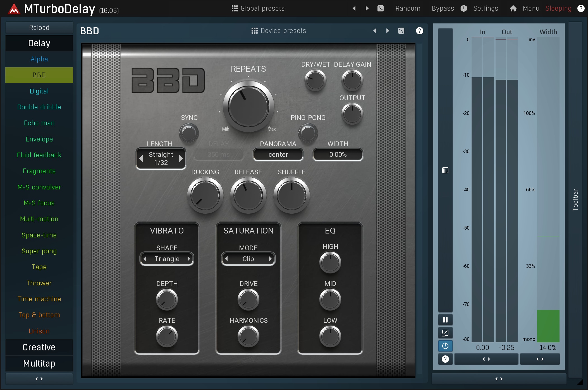
Task: Click the MeldaProduction logo icon
Action: (14, 9)
